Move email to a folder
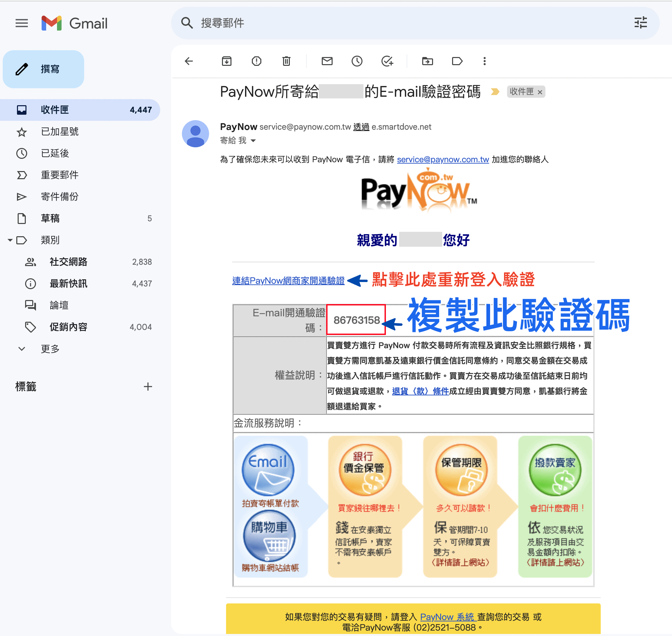672x636 pixels. point(427,61)
